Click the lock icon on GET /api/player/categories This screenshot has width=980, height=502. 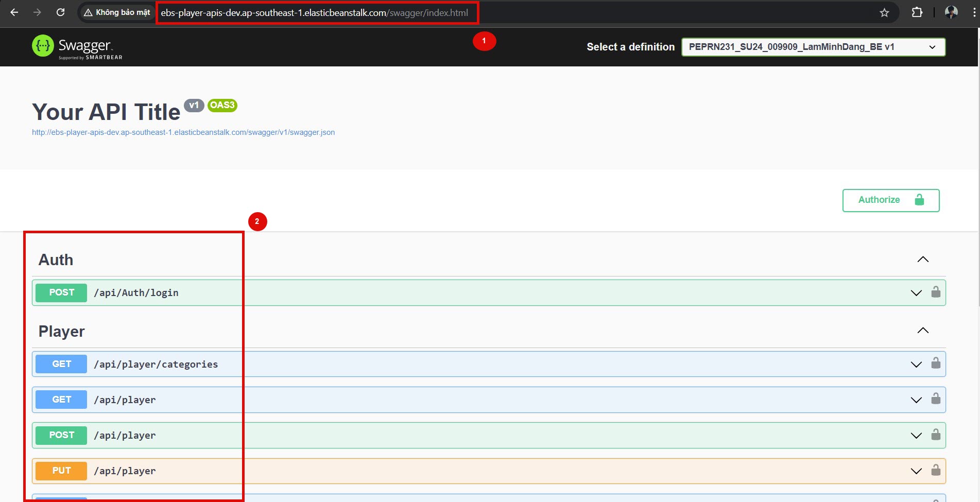coord(936,363)
